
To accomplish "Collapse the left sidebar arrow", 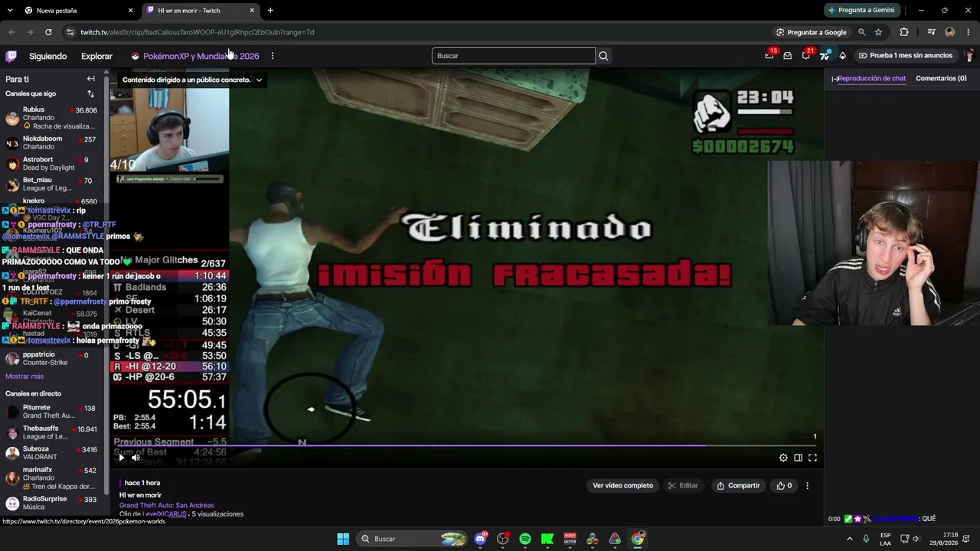I will click(90, 79).
